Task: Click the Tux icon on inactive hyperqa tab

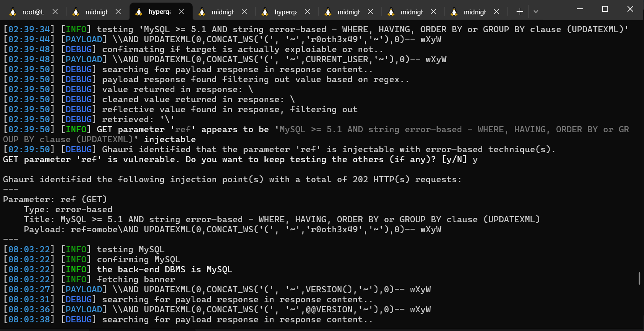Action: pos(265,12)
